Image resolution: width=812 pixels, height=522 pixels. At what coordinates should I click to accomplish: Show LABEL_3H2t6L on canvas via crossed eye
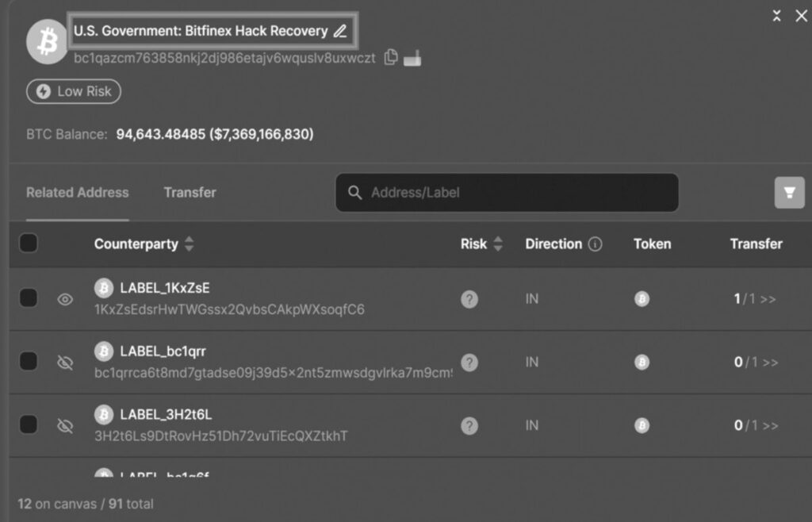coord(65,426)
